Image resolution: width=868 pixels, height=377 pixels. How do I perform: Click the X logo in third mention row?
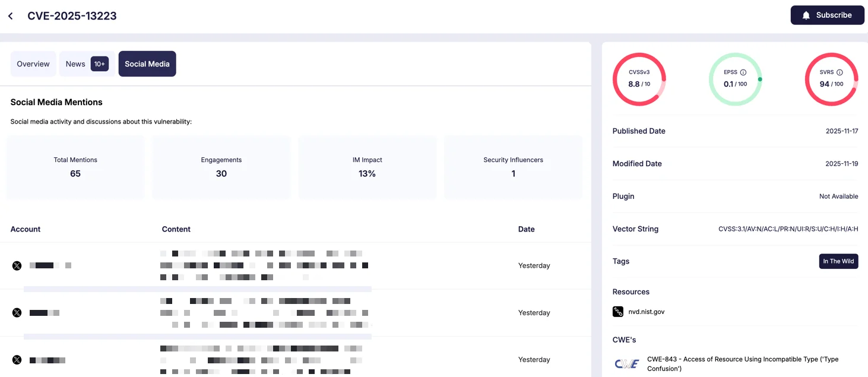[x=17, y=360]
